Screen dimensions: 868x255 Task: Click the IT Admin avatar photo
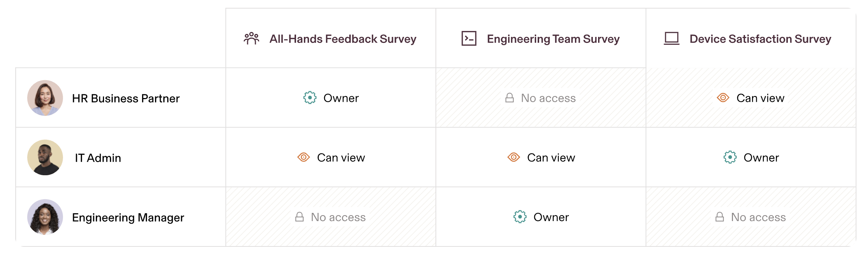(45, 157)
